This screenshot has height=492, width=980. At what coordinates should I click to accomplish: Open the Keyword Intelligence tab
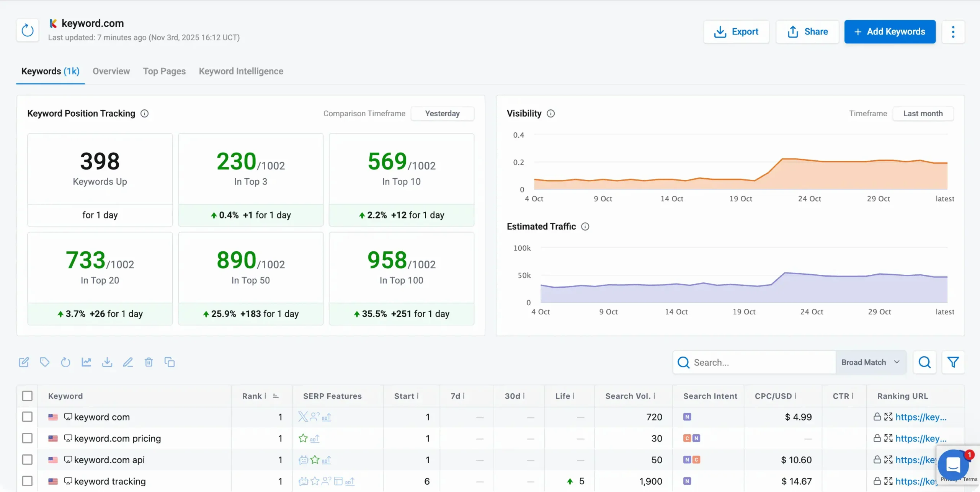(x=241, y=71)
